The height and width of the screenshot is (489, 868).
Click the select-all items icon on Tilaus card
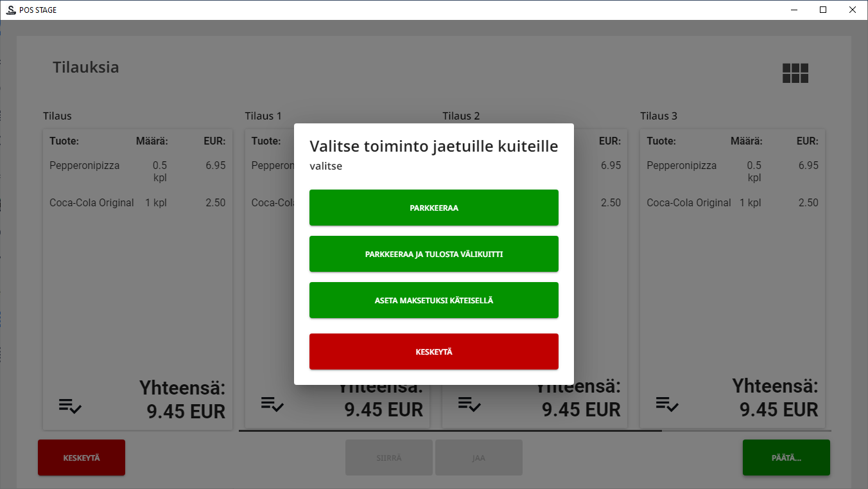(x=70, y=405)
